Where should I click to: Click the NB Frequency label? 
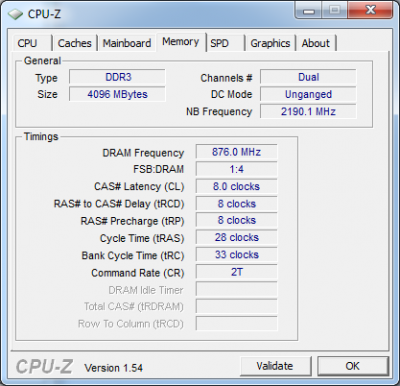219,112
